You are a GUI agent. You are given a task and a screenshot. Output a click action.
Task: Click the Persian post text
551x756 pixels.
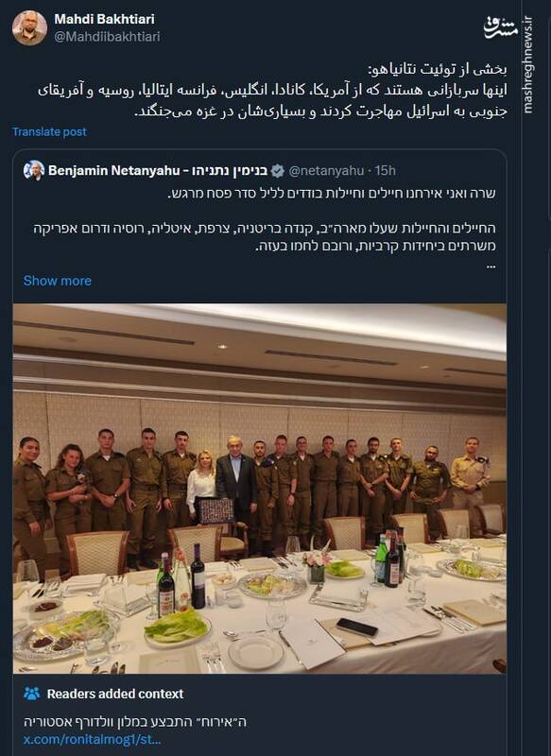[x=272, y=90]
